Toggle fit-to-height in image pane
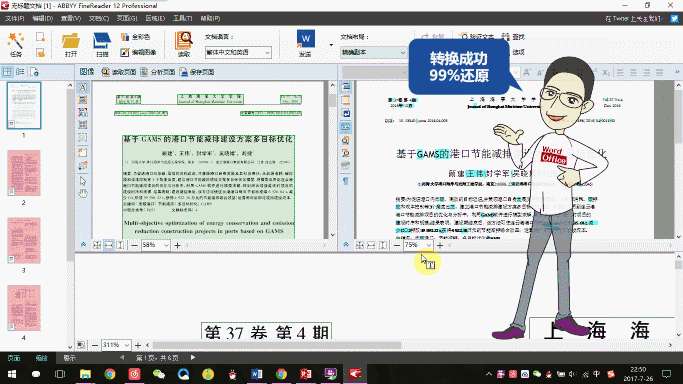683x384 pixels. tap(120, 246)
